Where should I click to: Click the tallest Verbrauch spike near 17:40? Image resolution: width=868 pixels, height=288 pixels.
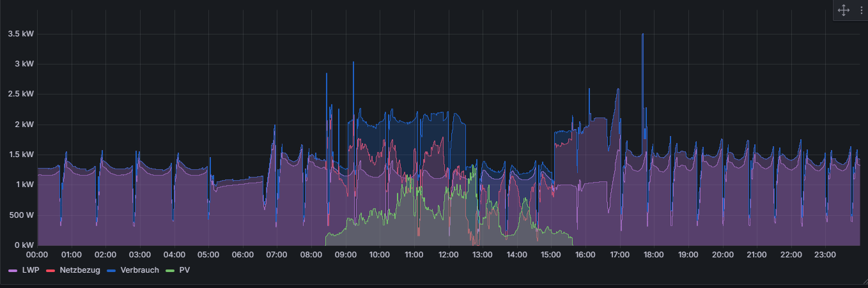(x=642, y=36)
